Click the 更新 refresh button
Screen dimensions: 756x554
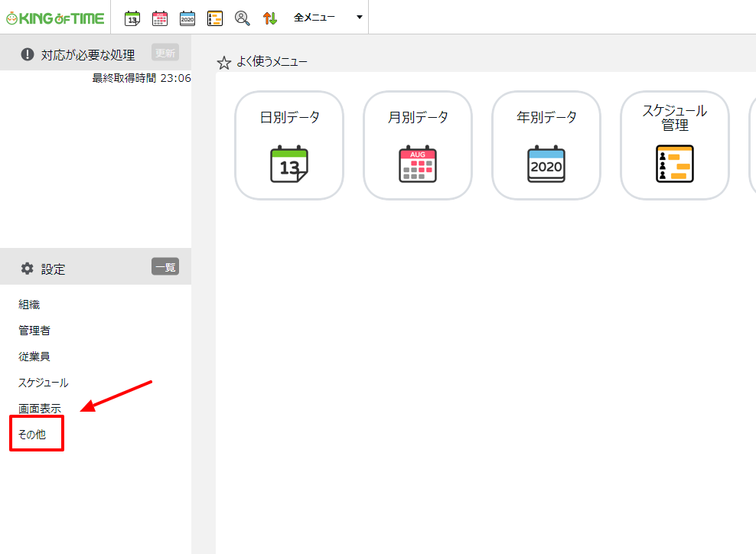click(x=165, y=53)
